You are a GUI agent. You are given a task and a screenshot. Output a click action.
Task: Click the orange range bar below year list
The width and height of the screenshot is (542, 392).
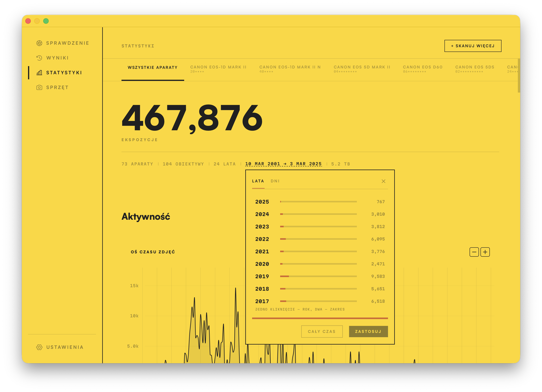click(320, 318)
